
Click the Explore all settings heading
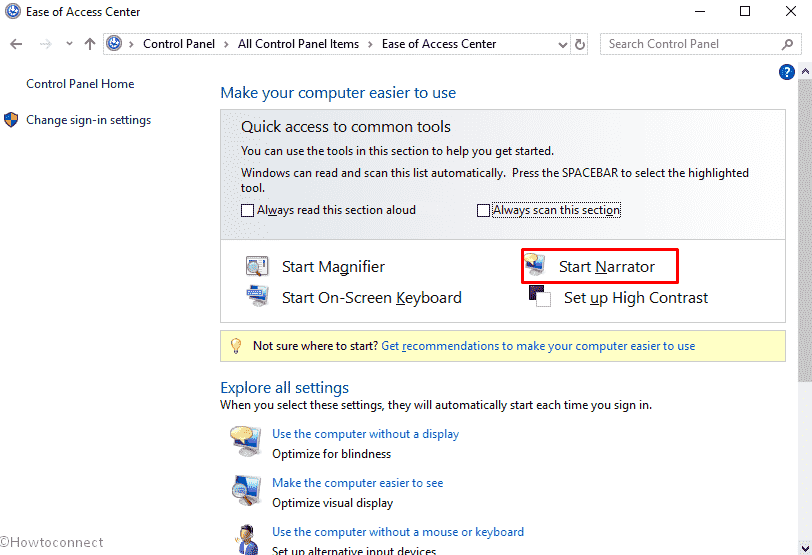[284, 388]
